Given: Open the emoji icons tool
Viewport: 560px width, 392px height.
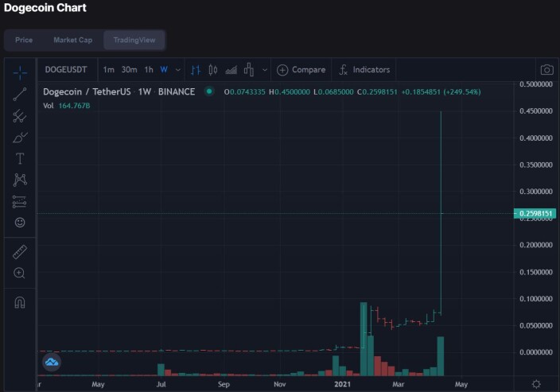Looking at the screenshot, I should pos(20,223).
